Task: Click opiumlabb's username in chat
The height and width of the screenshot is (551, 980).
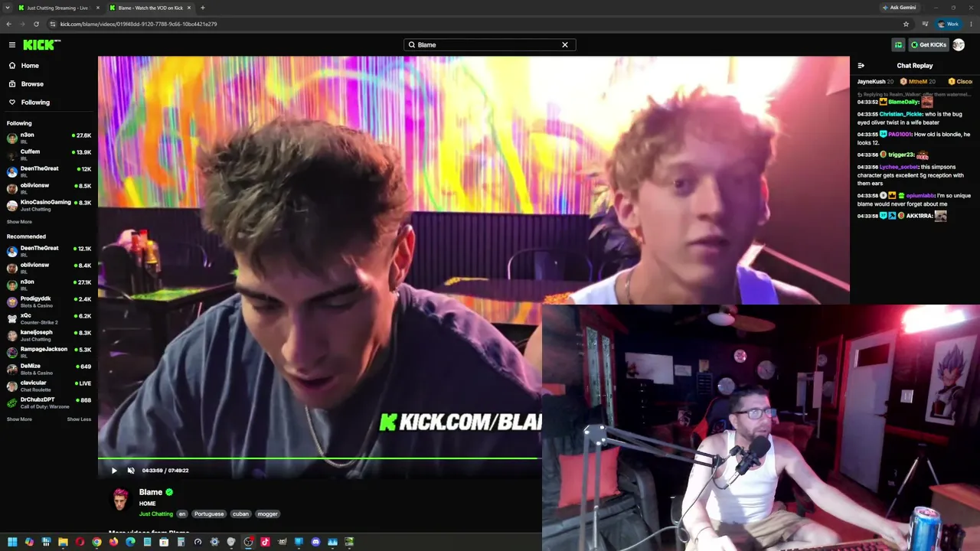Action: [921, 196]
